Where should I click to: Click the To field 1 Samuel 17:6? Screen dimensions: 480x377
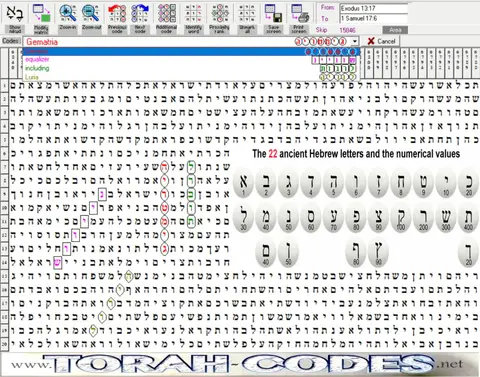tap(374, 18)
